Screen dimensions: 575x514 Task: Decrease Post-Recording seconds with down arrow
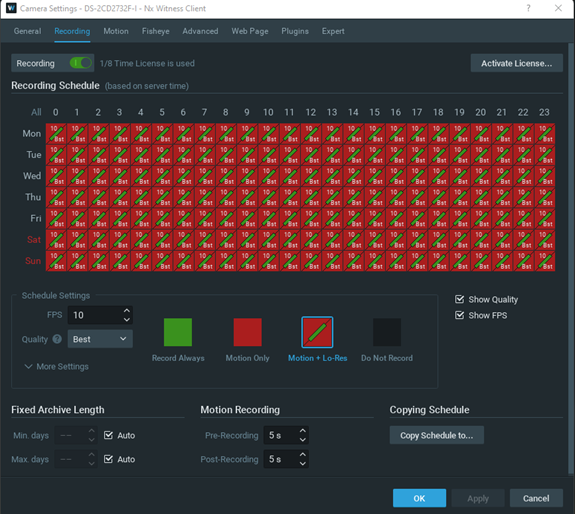click(x=303, y=463)
